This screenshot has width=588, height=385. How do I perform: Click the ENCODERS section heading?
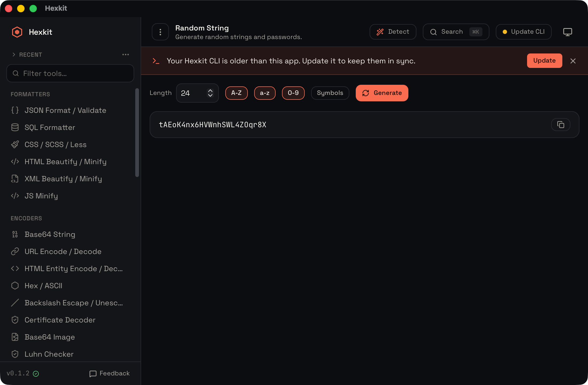point(26,218)
